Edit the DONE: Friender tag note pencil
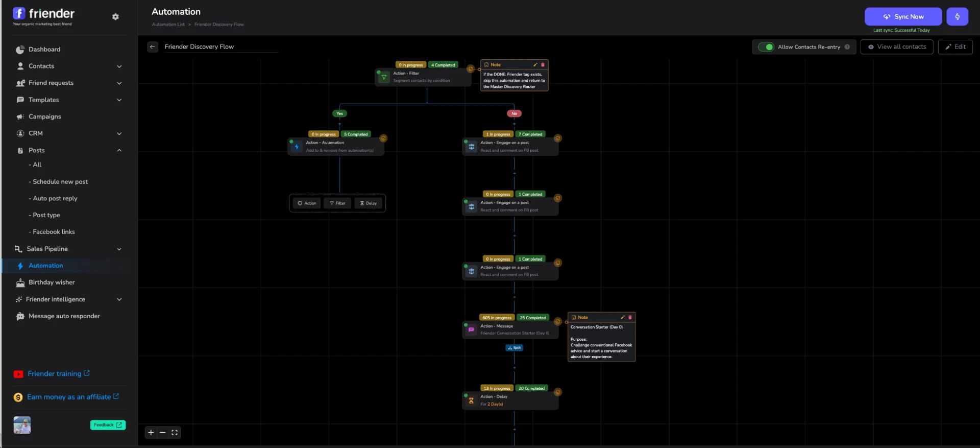The width and height of the screenshot is (980, 448). click(x=535, y=65)
